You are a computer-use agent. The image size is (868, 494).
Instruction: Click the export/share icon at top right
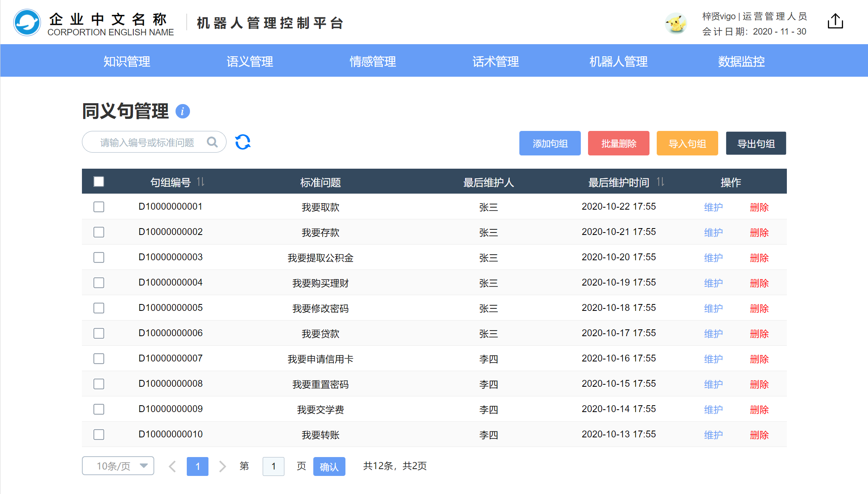(x=835, y=21)
